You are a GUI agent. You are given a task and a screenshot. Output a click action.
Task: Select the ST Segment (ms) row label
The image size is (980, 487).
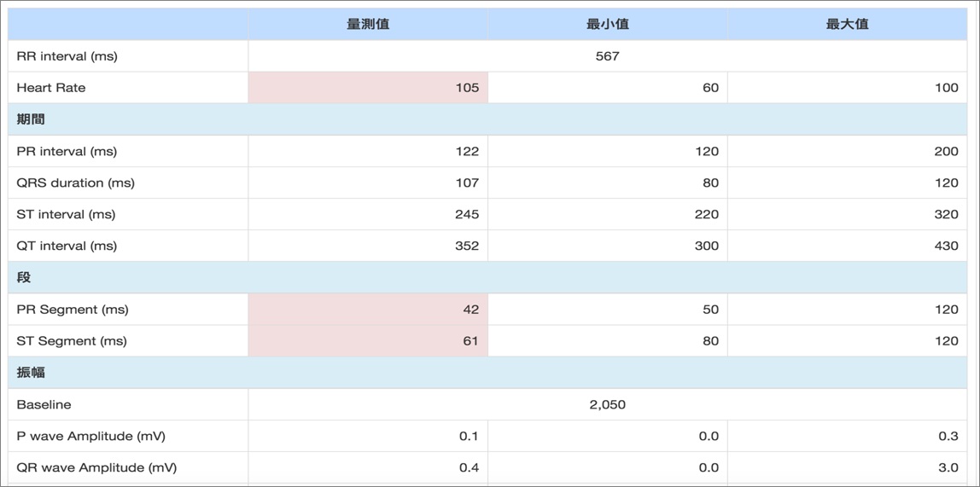(72, 341)
